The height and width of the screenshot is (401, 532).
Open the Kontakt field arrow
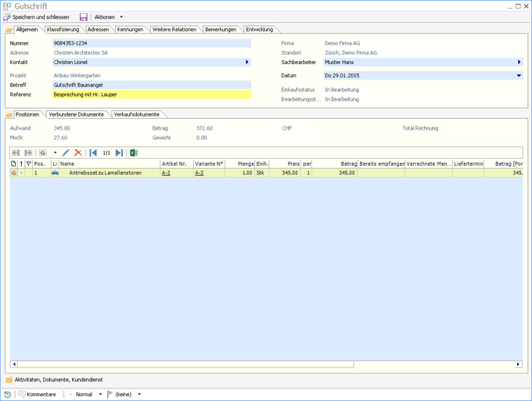(x=247, y=62)
